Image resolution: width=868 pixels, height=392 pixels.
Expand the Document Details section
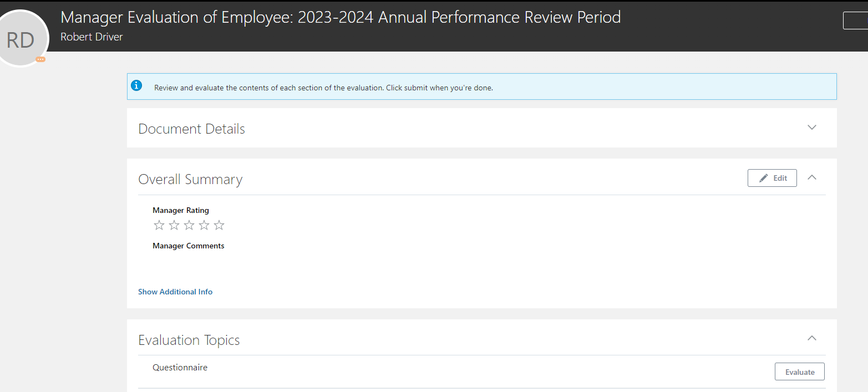[x=812, y=128]
